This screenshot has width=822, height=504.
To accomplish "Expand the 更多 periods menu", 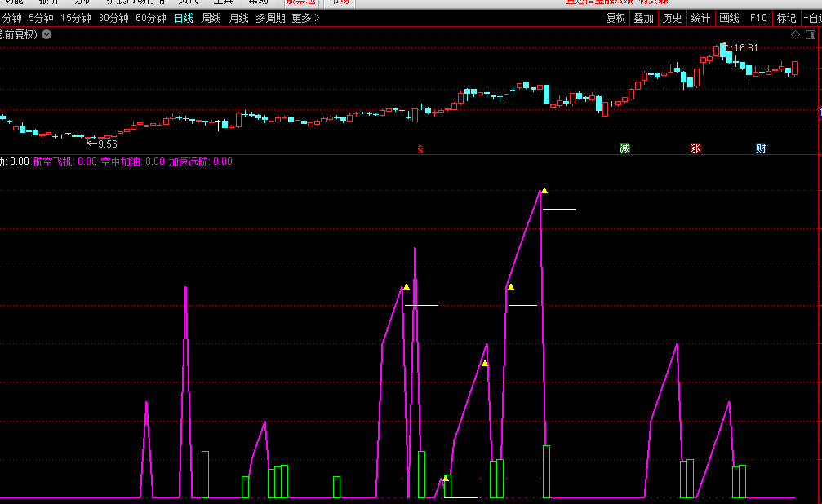I will (x=305, y=18).
